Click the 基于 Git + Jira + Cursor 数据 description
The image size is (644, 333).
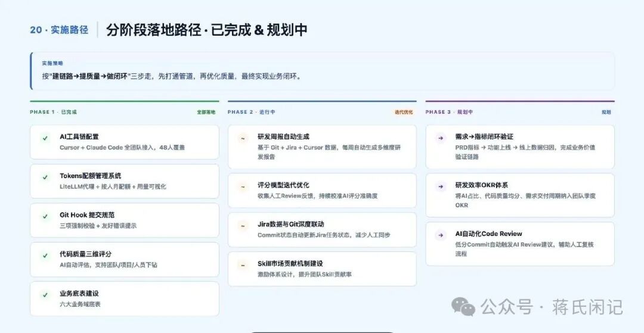click(329, 152)
